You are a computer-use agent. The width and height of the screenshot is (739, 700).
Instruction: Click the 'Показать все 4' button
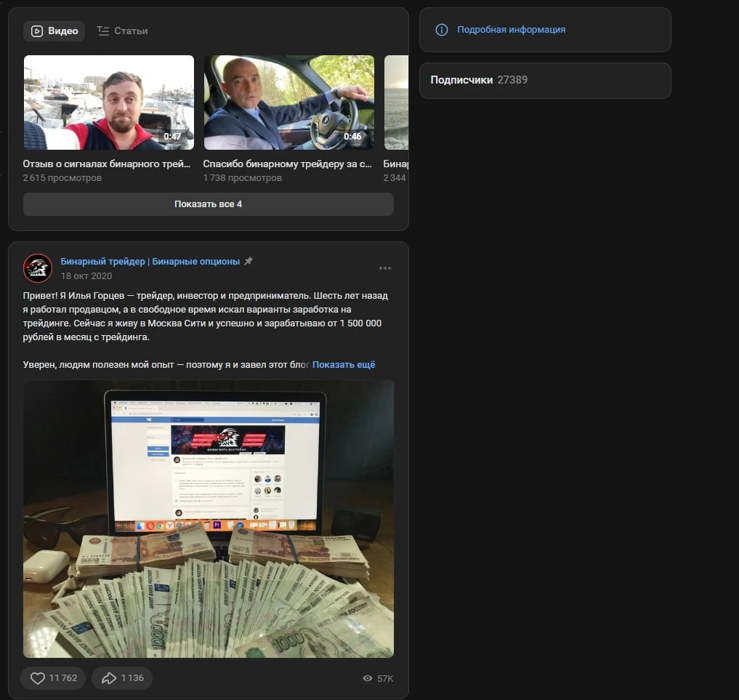[209, 204]
